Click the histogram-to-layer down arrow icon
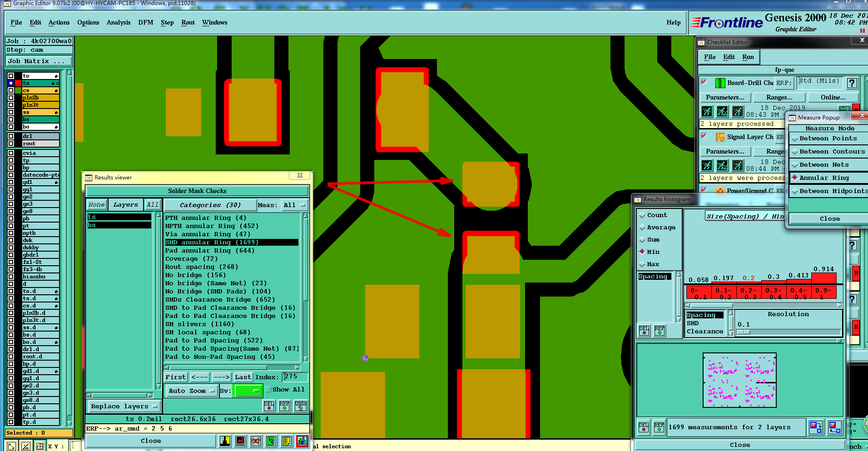The image size is (868, 451). point(816,427)
